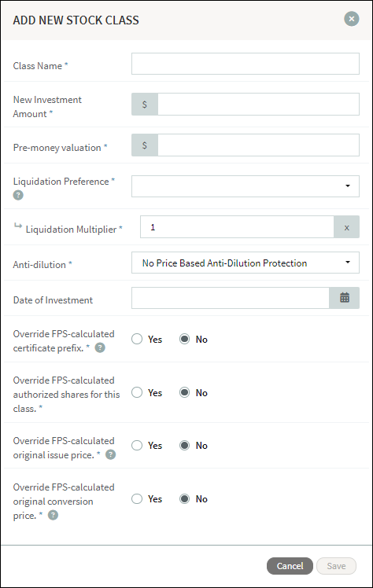Select No for override original issue price
Viewport: 373px width, 588px height.
click(x=184, y=446)
